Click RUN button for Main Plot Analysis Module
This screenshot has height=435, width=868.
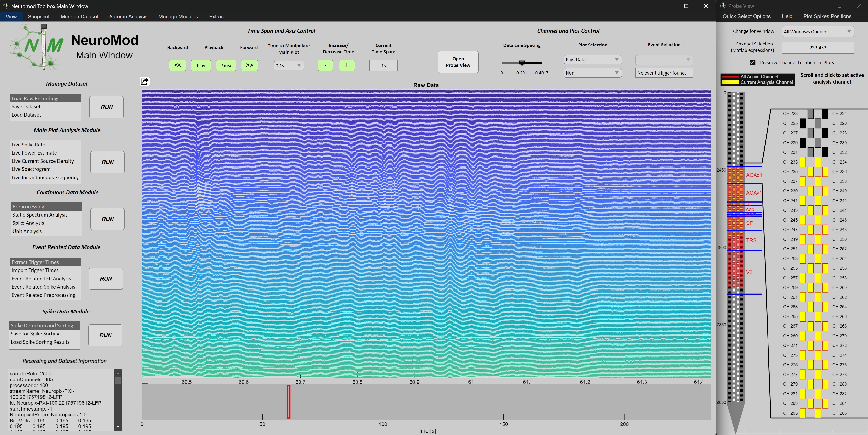(108, 162)
